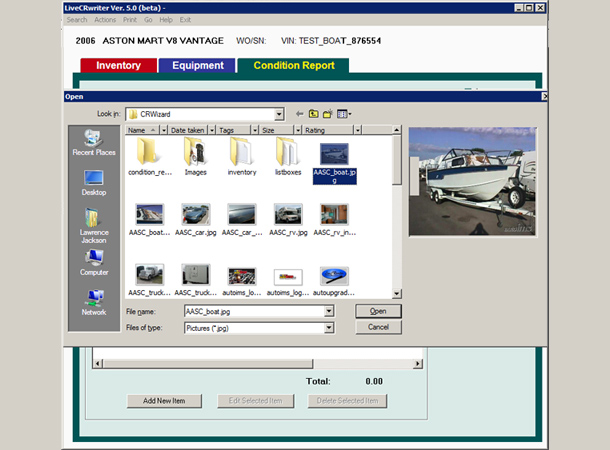Viewport: 610px width, 450px height.
Task: Close the Open dialog
Action: 545,96
